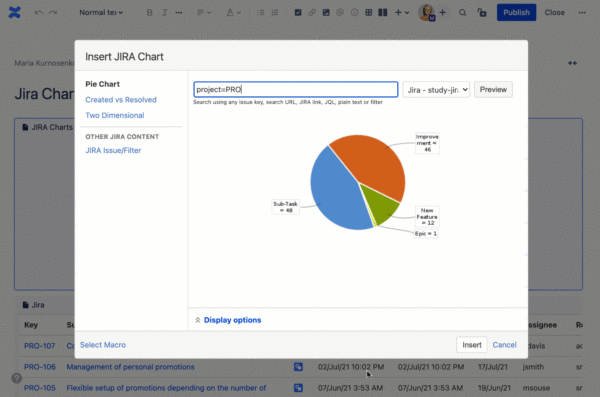600x397 pixels.
Task: Open JIRA Issue/Filter content
Action: (x=113, y=150)
